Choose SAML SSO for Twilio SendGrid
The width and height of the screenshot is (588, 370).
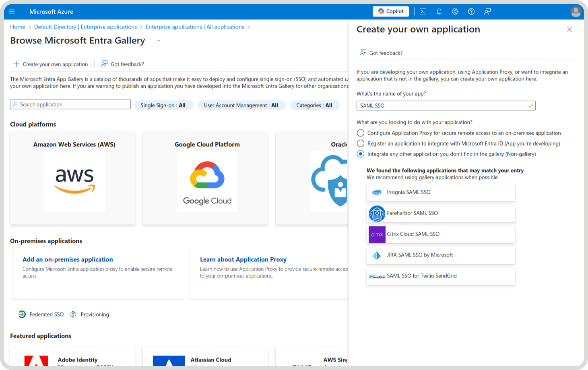click(x=441, y=276)
